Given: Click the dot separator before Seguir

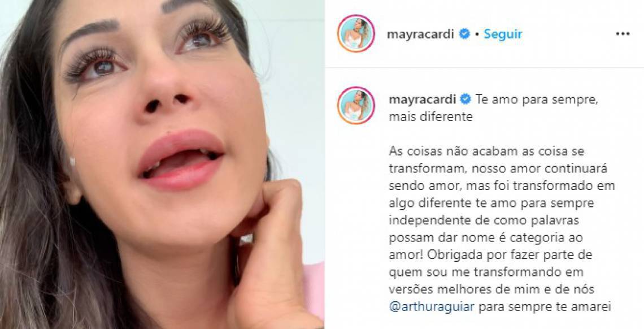Looking at the screenshot, I should (477, 34).
